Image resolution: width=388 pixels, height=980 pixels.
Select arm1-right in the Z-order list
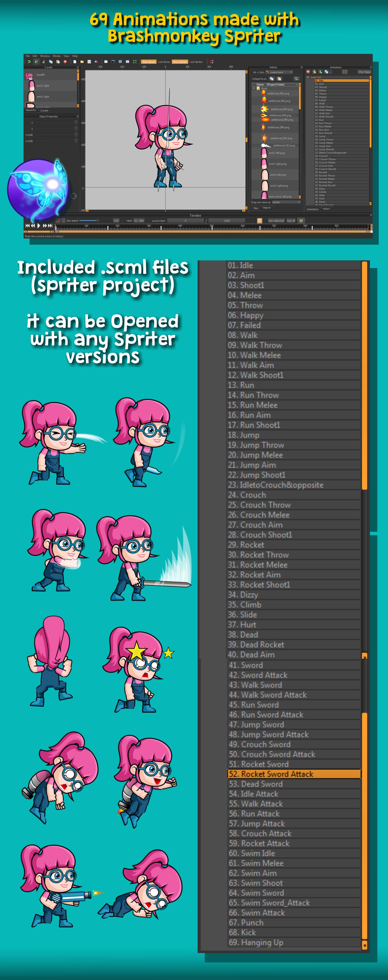tap(51, 86)
